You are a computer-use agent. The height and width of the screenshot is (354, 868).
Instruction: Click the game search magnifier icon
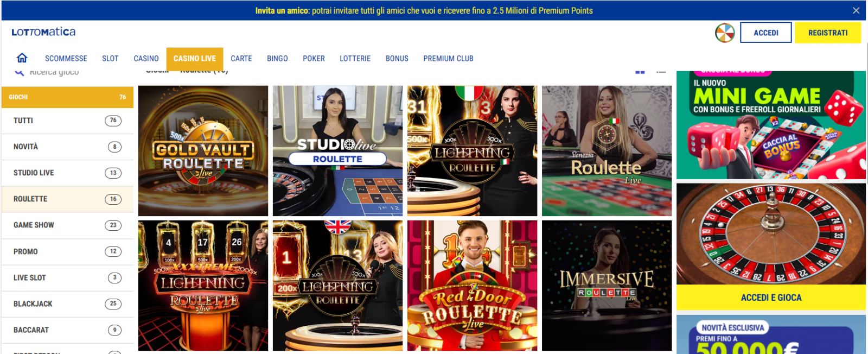coord(19,72)
